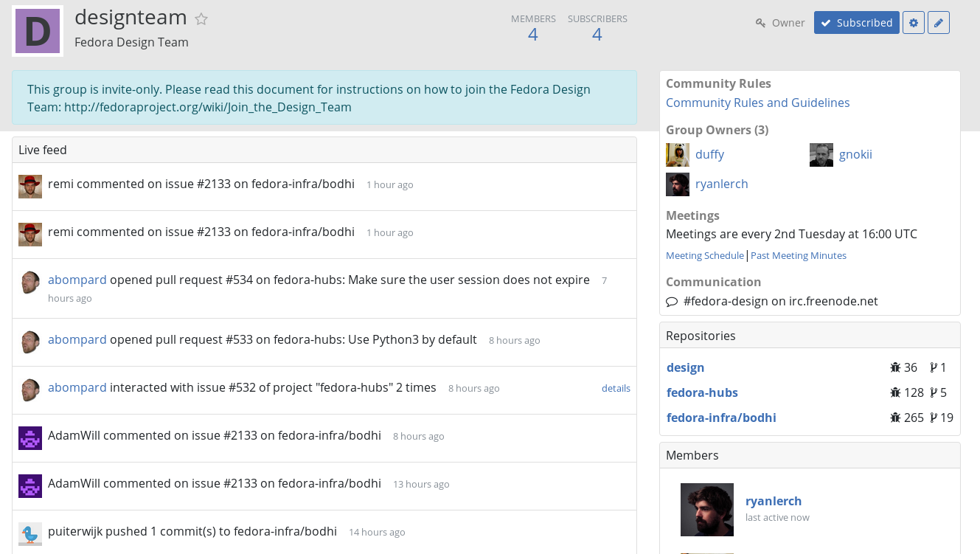Click ryanlerch's avatar in Group Owners

click(x=678, y=184)
